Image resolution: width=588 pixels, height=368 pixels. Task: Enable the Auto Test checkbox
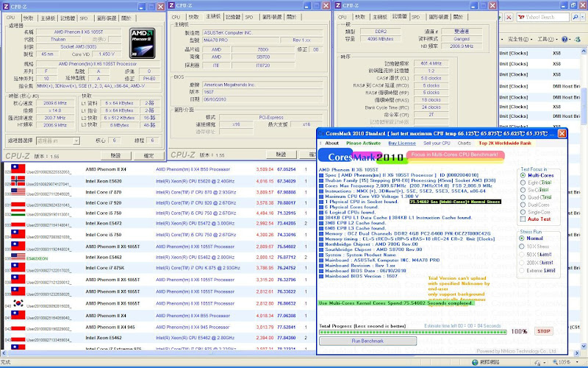tap(523, 219)
